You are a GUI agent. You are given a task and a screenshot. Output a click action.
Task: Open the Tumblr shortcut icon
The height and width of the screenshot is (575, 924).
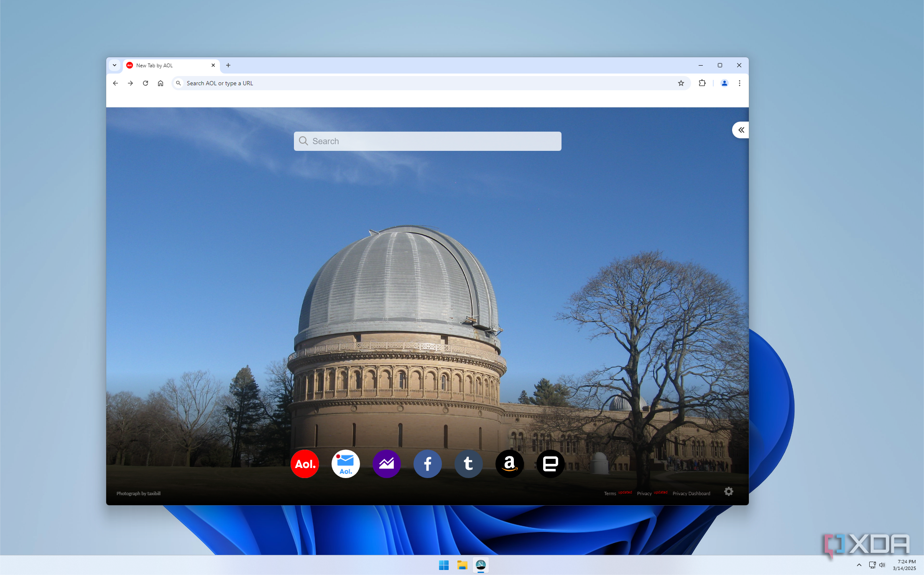469,464
